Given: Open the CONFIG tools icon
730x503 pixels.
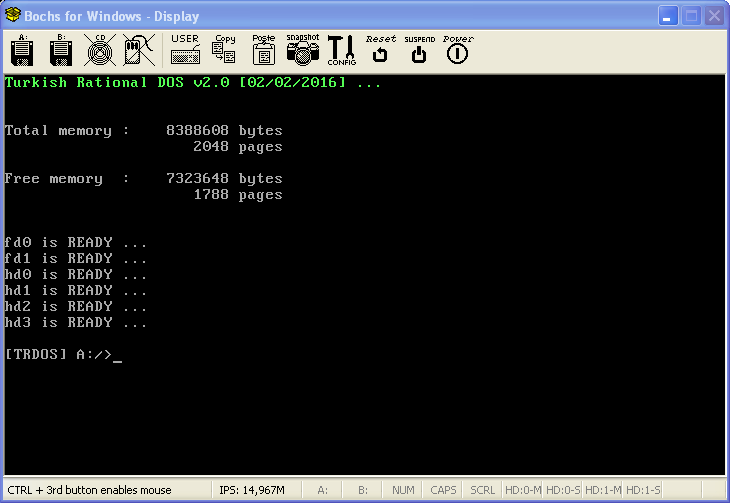Looking at the screenshot, I should [341, 51].
